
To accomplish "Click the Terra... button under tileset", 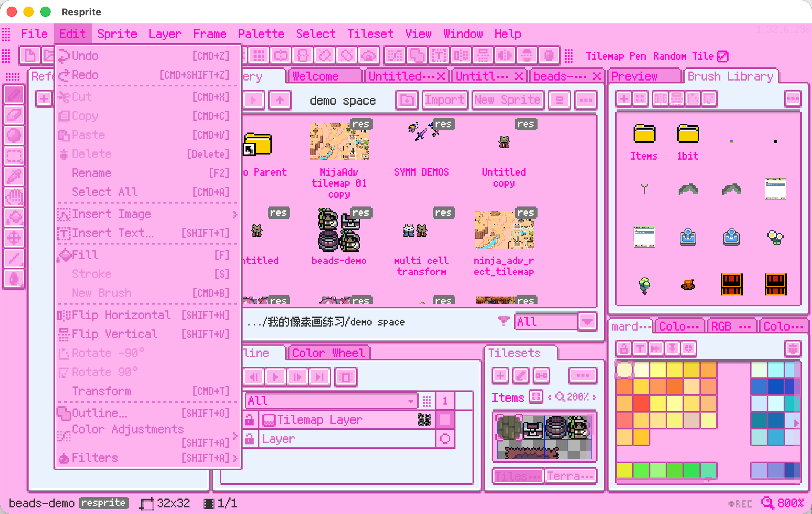I will 570,476.
